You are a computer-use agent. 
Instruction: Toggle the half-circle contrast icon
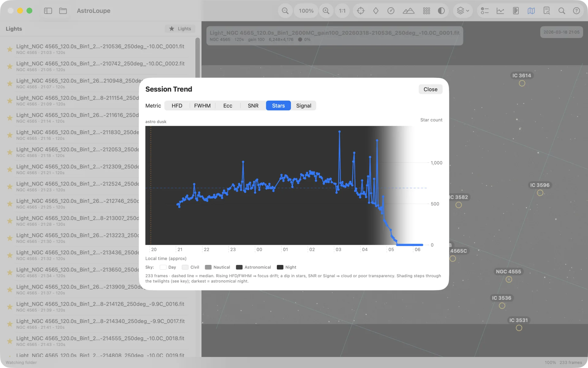[441, 11]
